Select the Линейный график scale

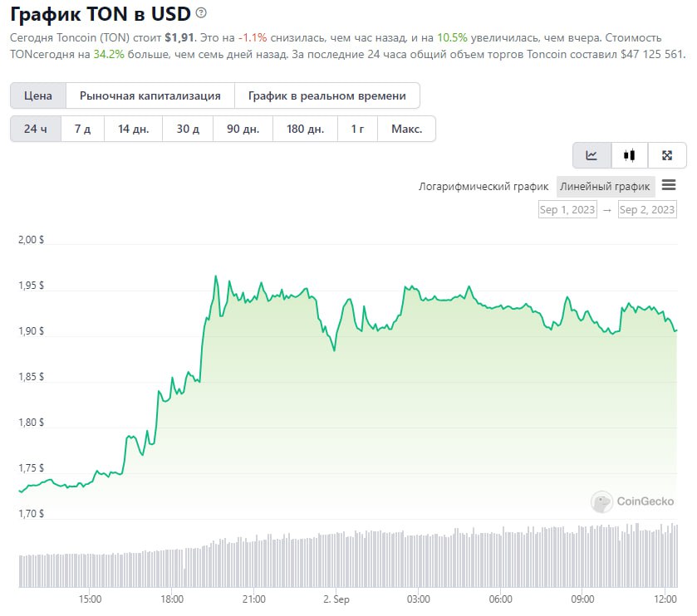605,187
